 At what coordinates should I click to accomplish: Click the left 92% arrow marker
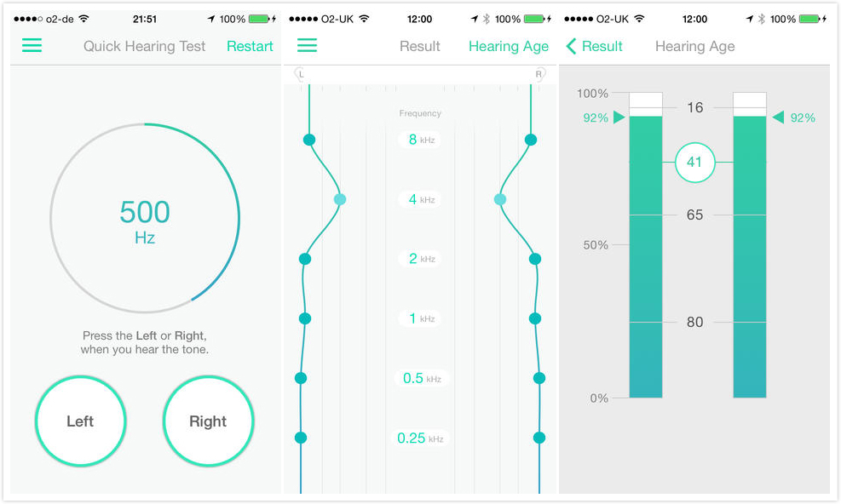coord(619,117)
